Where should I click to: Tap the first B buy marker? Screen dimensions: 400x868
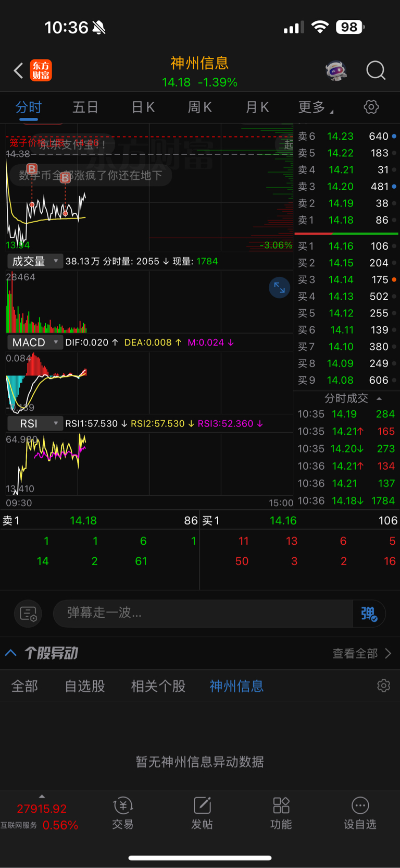[x=32, y=169]
